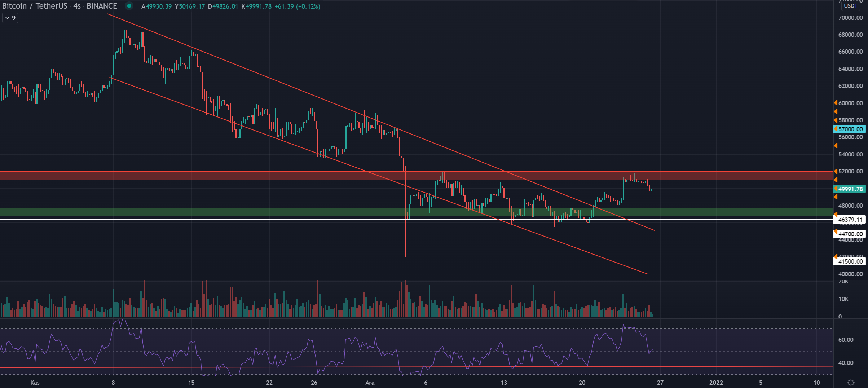Click the alert marker near 58000.00

(x=836, y=120)
